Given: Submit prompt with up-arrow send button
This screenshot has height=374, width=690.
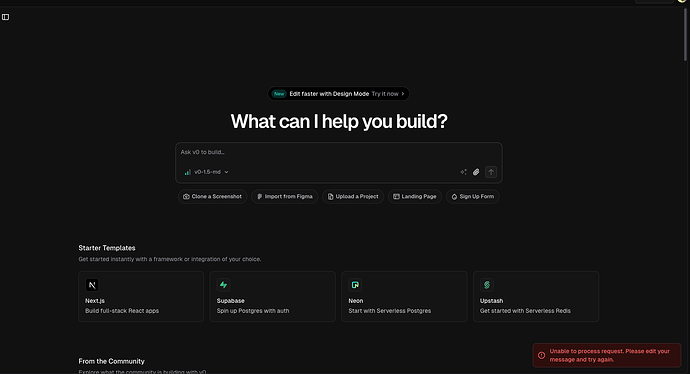Looking at the screenshot, I should (x=491, y=172).
